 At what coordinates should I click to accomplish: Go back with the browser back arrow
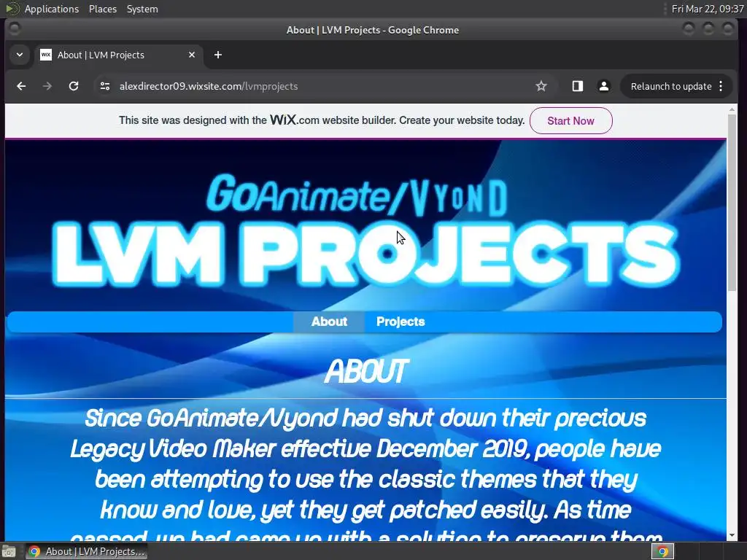click(x=21, y=86)
